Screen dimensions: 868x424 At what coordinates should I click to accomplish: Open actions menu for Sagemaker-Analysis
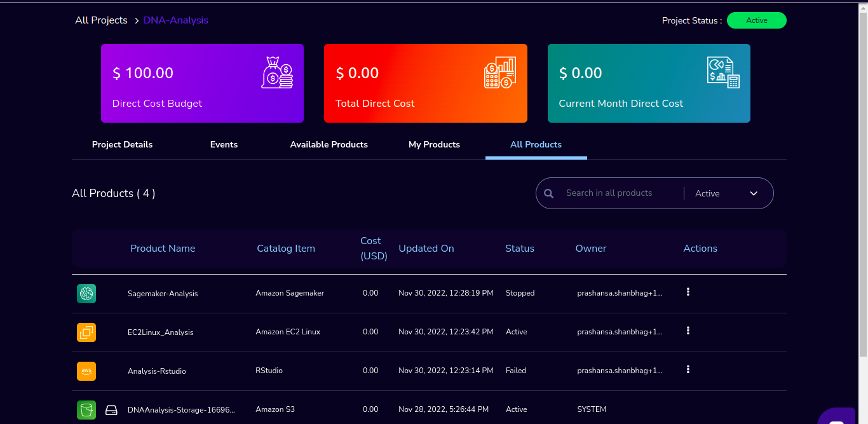(x=688, y=292)
